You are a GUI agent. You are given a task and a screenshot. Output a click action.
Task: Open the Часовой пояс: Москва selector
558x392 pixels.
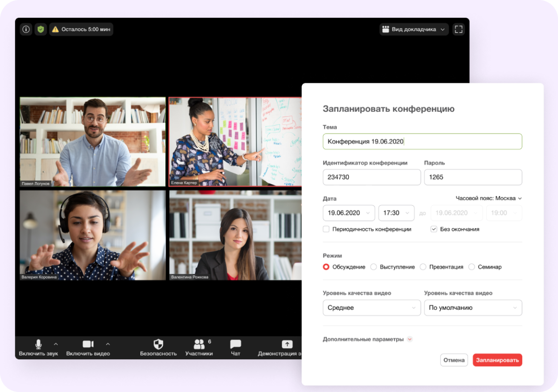coord(489,198)
